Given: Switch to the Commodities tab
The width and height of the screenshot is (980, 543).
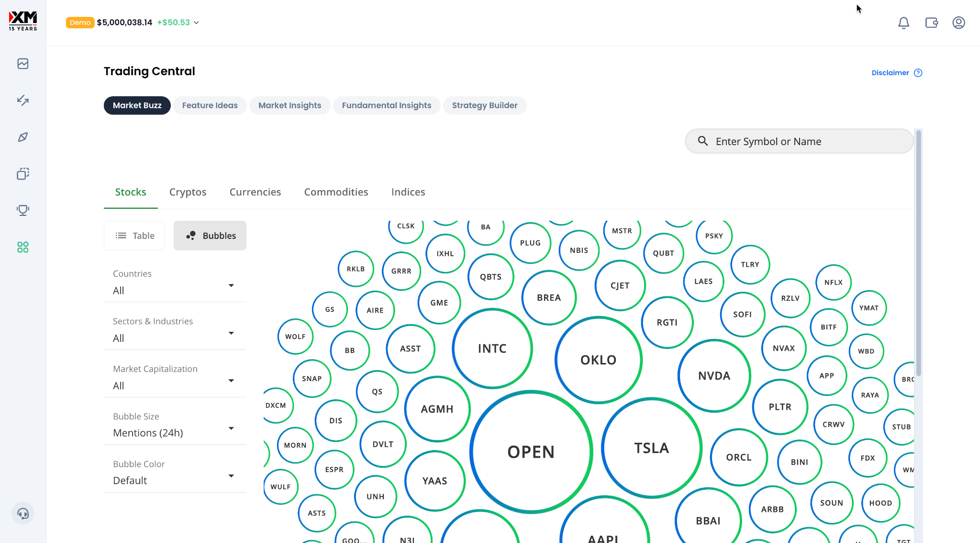Looking at the screenshot, I should (336, 192).
